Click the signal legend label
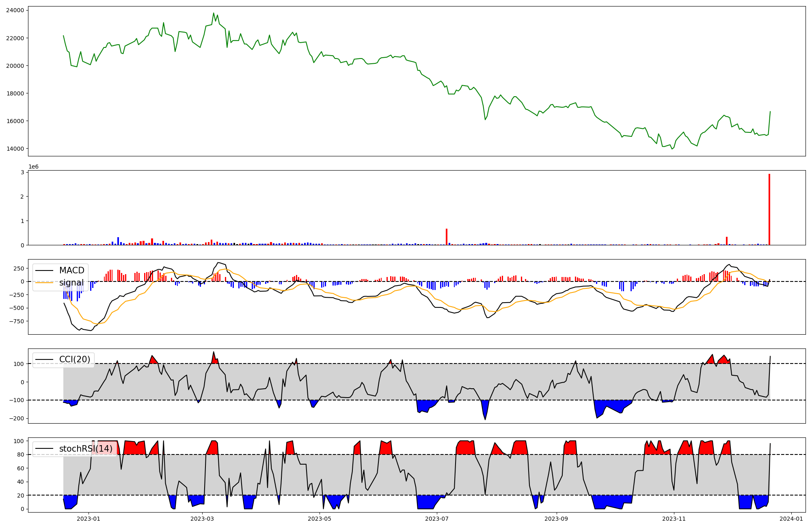Image resolution: width=812 pixels, height=528 pixels. tap(71, 283)
